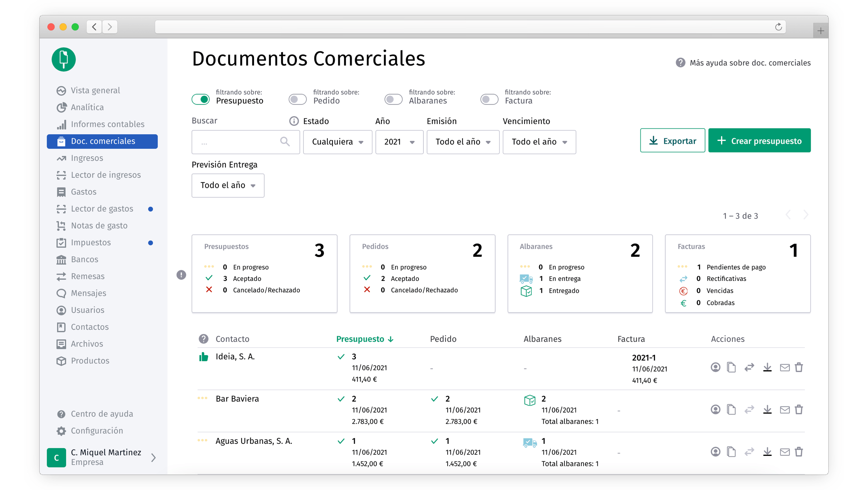The image size is (868, 490).
Task: Open Gastos in the sidebar
Action: click(x=84, y=192)
